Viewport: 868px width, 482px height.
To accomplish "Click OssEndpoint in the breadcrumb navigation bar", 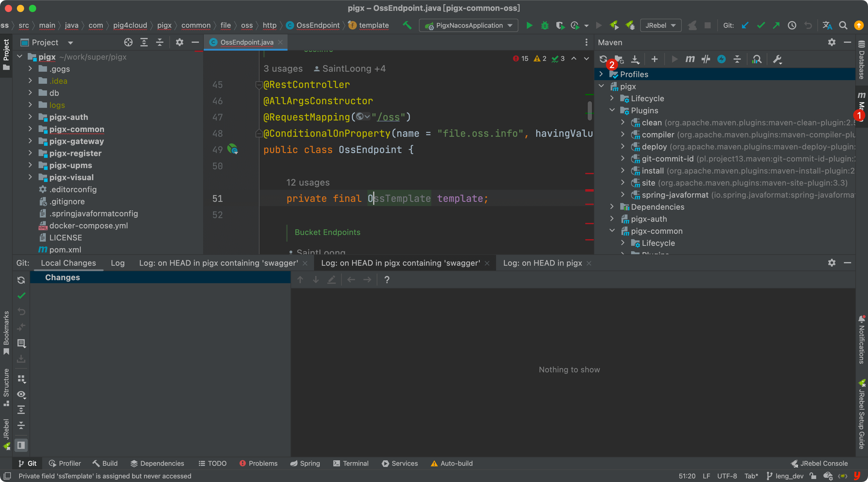I will [317, 25].
